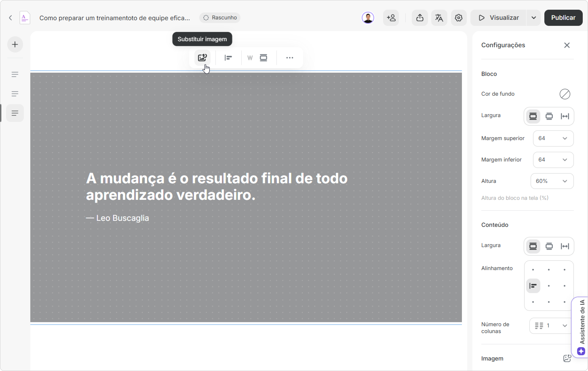
Task: Open the Margem superior dropdown
Action: click(553, 138)
